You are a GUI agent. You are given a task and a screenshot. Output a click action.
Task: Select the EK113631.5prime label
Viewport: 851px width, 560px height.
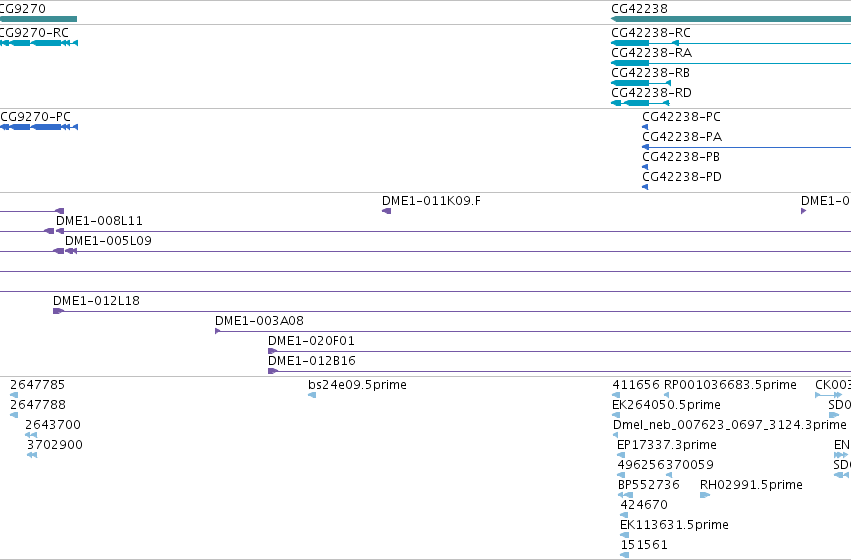coord(674,525)
